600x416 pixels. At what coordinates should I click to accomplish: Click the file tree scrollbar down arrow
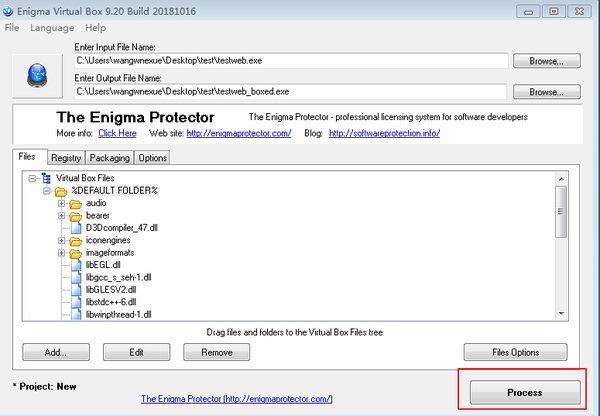pyautogui.click(x=561, y=313)
